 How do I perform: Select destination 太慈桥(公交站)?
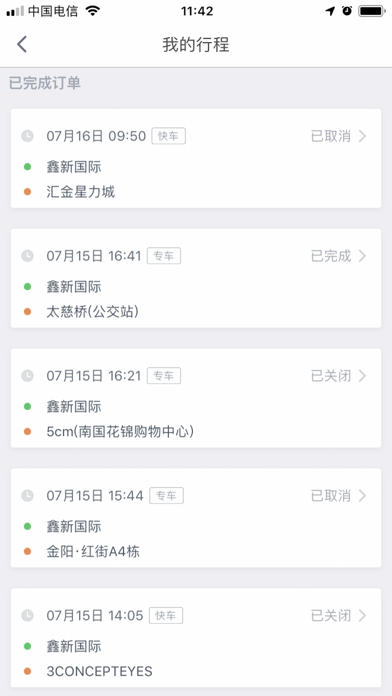click(x=93, y=312)
